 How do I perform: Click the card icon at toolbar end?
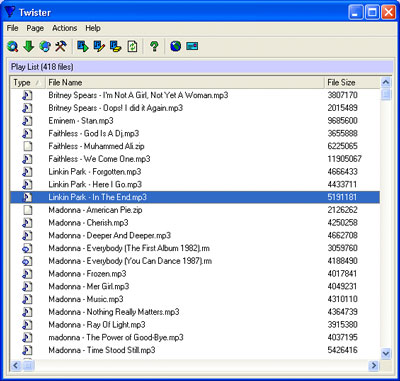[x=192, y=46]
